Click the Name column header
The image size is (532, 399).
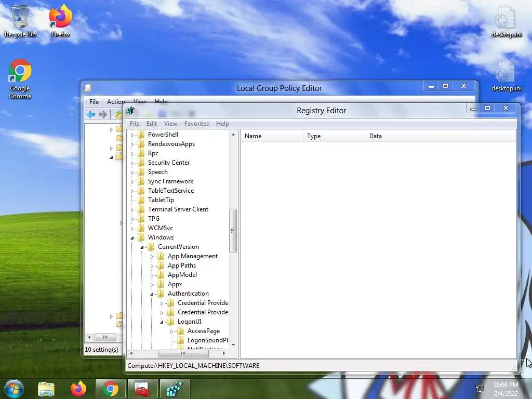point(272,136)
